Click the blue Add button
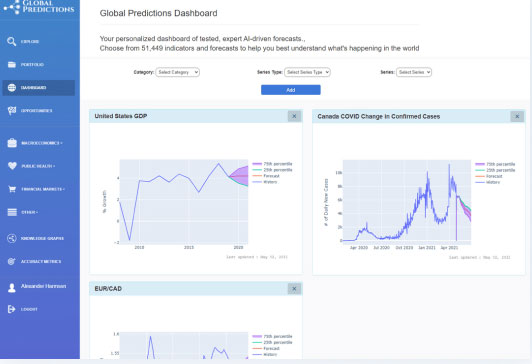 click(x=291, y=90)
